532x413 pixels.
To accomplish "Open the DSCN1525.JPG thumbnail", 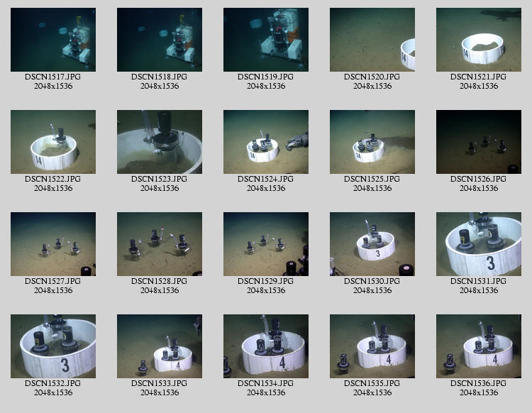I will coord(372,142).
